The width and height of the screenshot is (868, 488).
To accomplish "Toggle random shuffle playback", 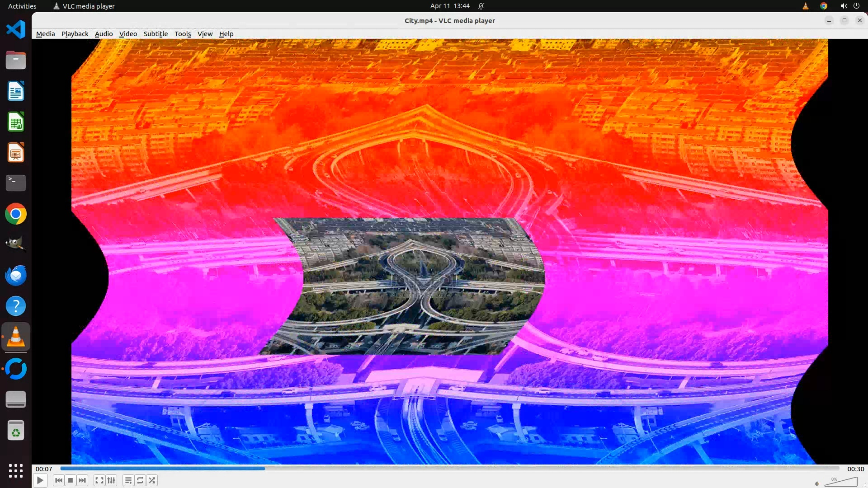I will [x=152, y=480].
